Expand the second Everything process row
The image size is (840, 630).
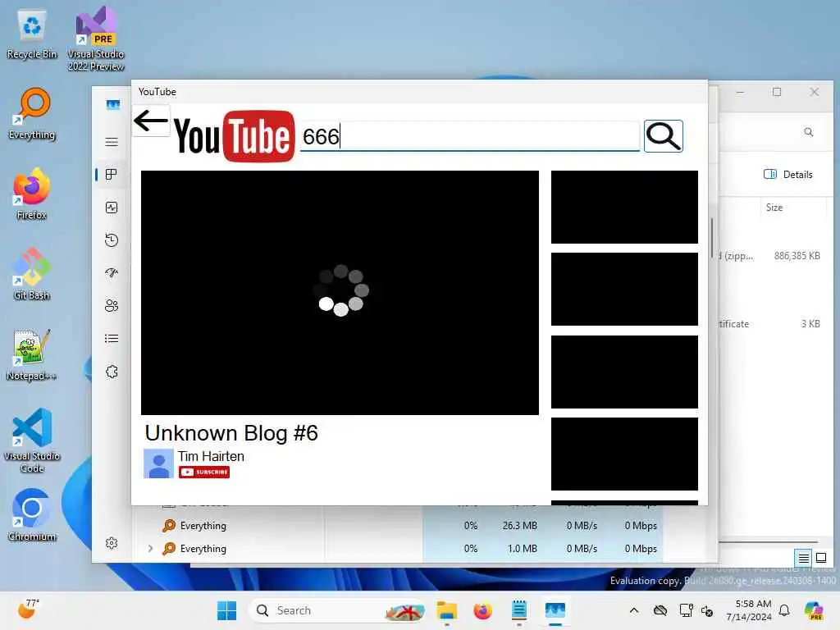coord(151,549)
